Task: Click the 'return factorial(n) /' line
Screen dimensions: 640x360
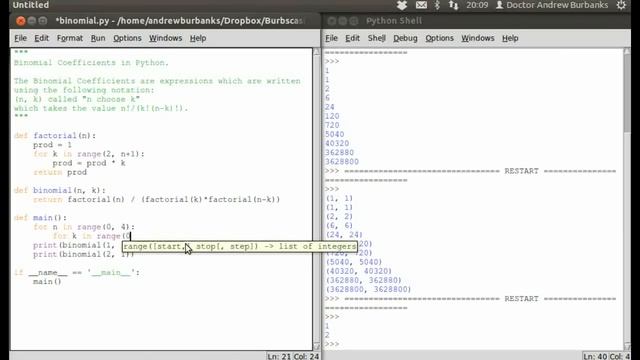Action: click(157, 200)
